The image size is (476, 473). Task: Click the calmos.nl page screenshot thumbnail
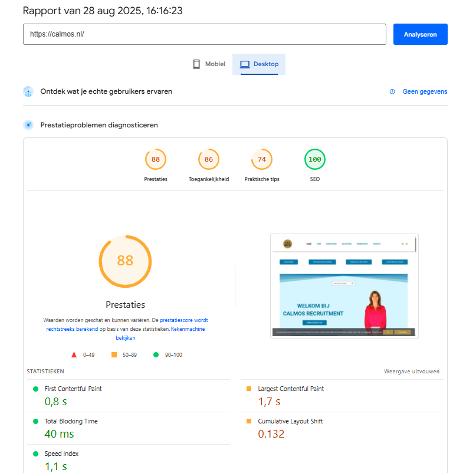344,285
